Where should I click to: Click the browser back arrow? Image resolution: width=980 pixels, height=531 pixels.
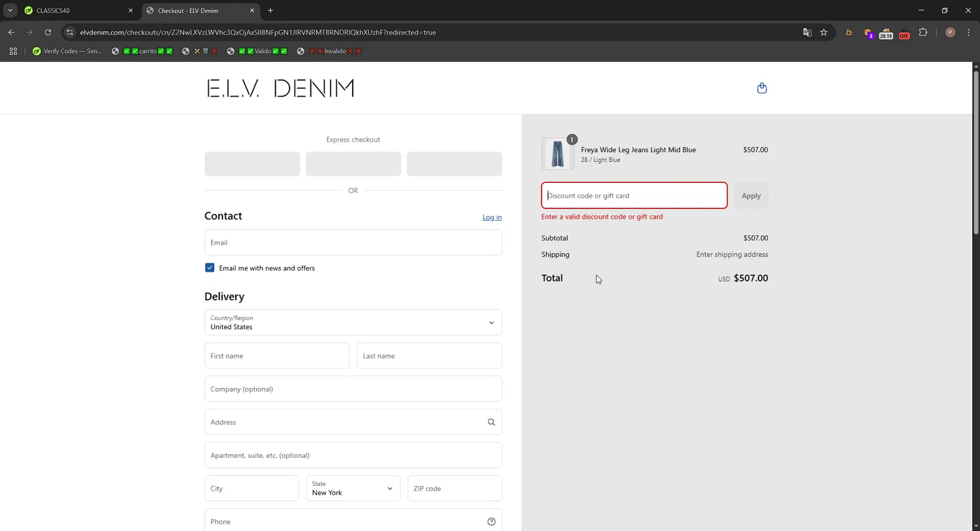tap(11, 32)
